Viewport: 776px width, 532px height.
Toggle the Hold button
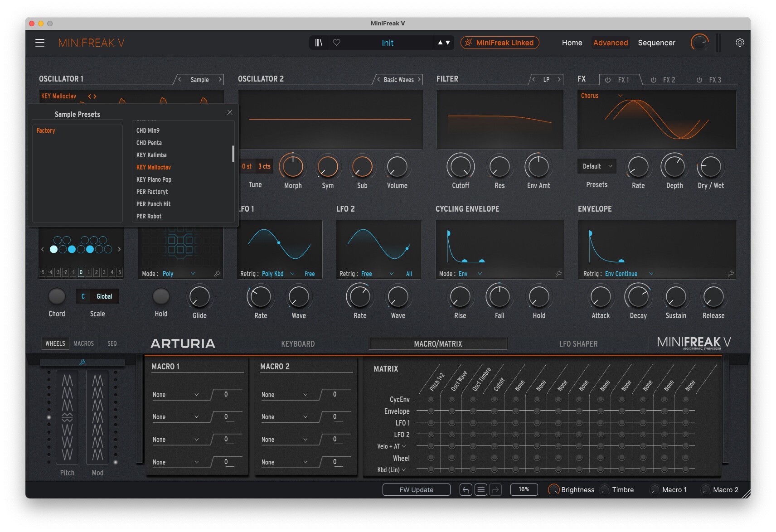point(161,296)
